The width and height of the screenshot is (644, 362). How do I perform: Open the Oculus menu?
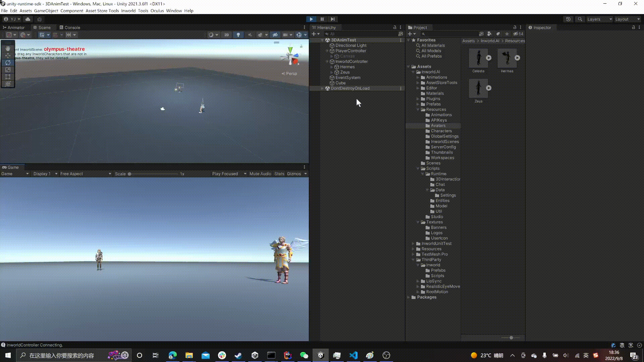[x=157, y=11]
